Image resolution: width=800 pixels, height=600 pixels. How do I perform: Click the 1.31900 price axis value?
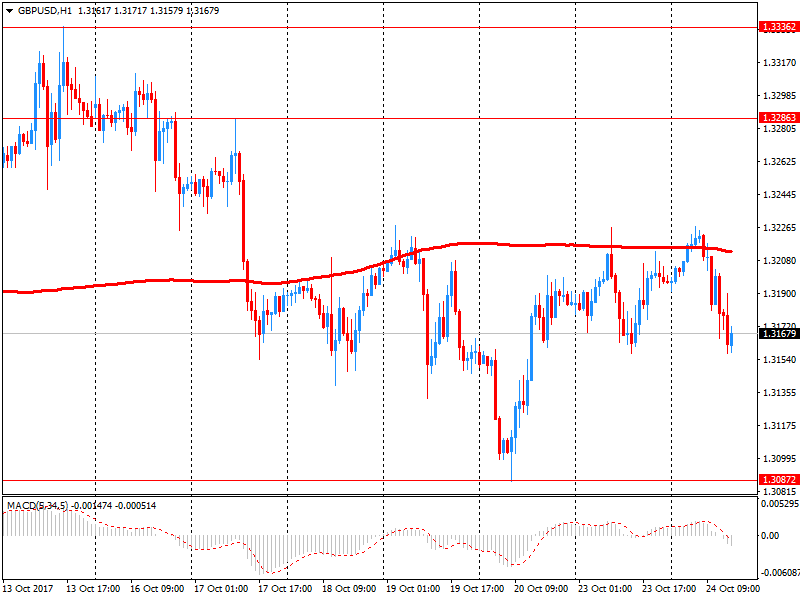coord(779,294)
